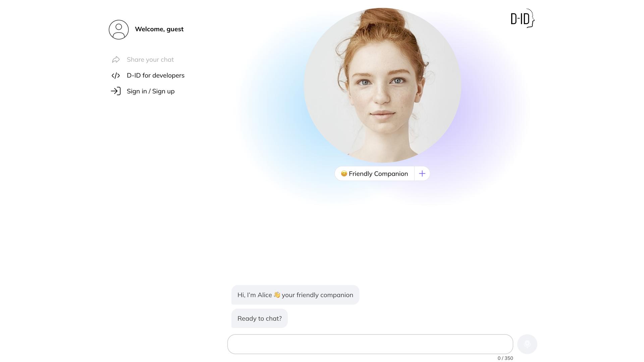Screen dimensions: 644x362
Task: Enable voice recording mode
Action: [x=527, y=344]
